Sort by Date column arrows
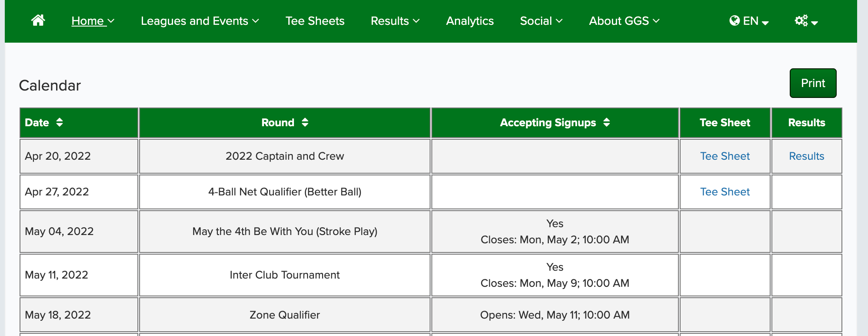The width and height of the screenshot is (868, 336). 60,122
